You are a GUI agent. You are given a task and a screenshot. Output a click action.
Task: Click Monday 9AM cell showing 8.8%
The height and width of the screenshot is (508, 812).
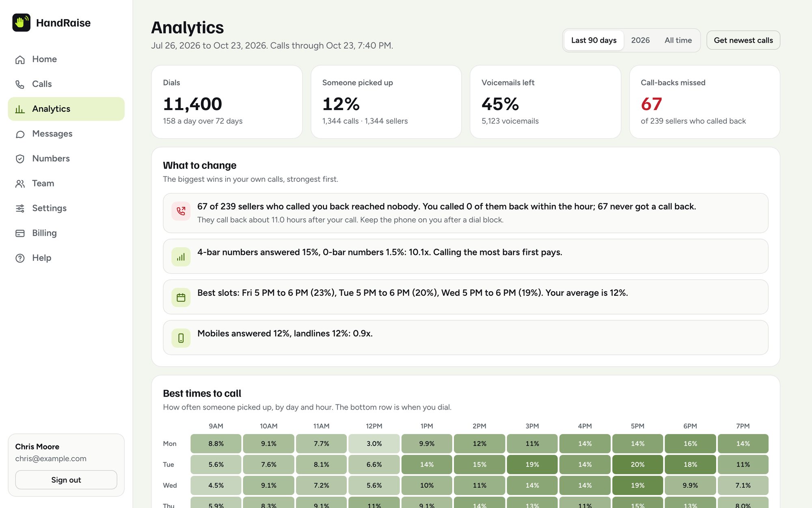point(216,444)
